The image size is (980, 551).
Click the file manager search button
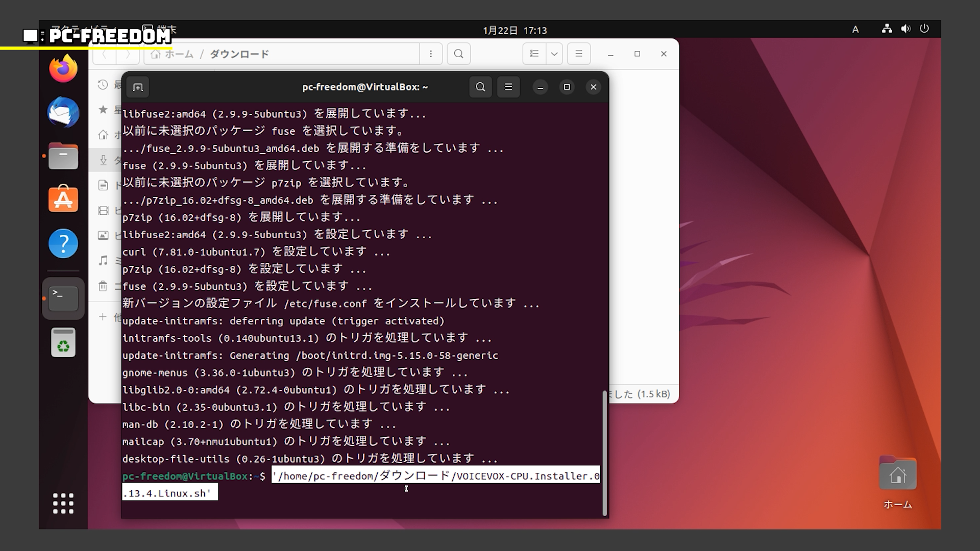click(458, 54)
